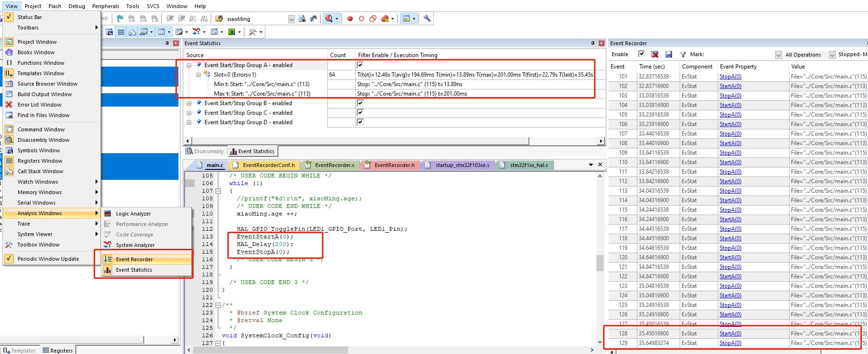The width and height of the screenshot is (868, 354).
Task: Uncheck Event Start/Stop Group A filter
Action: 360,65
